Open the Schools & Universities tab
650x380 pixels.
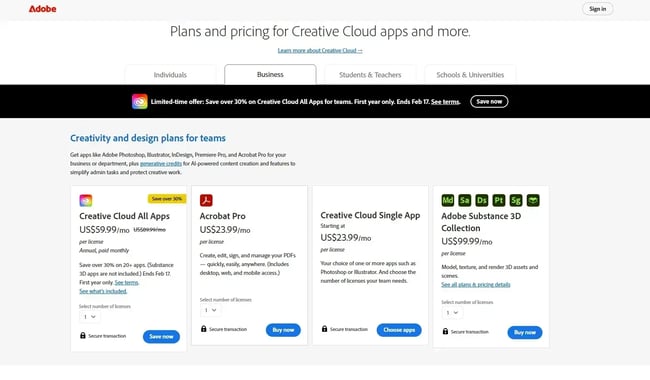click(x=470, y=75)
